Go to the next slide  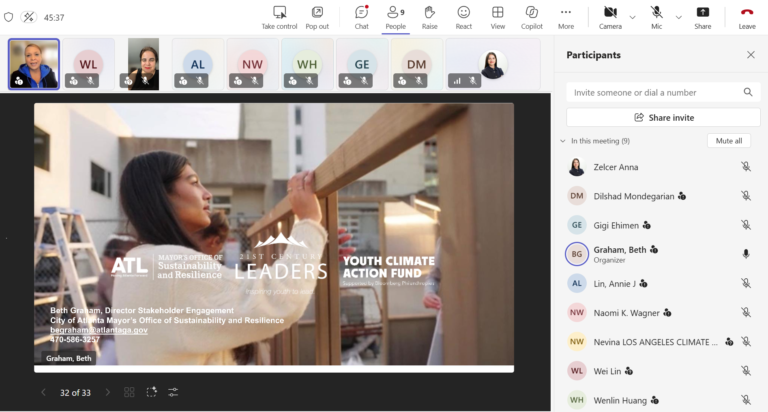tap(108, 392)
